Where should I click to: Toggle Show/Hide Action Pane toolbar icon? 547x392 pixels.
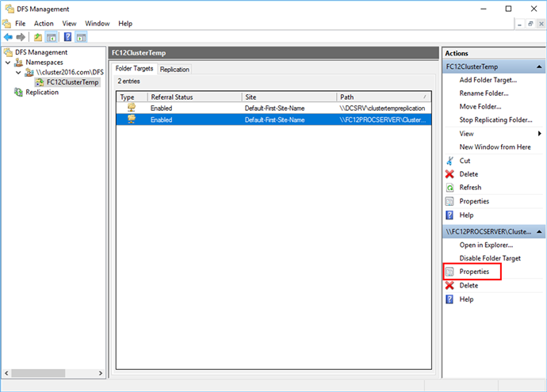click(x=81, y=37)
